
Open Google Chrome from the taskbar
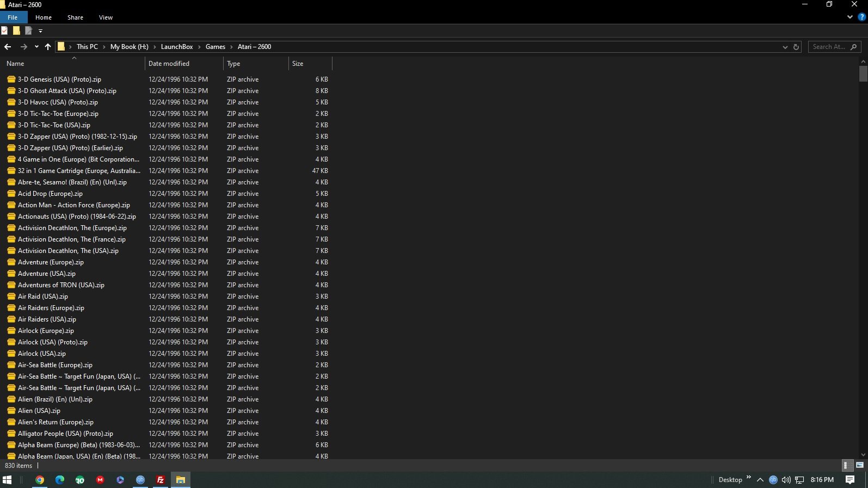40,480
